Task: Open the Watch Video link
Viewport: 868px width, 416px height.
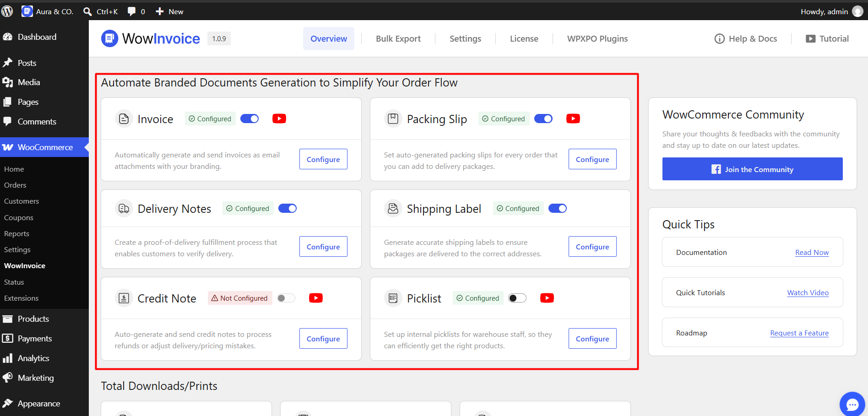Action: pos(808,293)
